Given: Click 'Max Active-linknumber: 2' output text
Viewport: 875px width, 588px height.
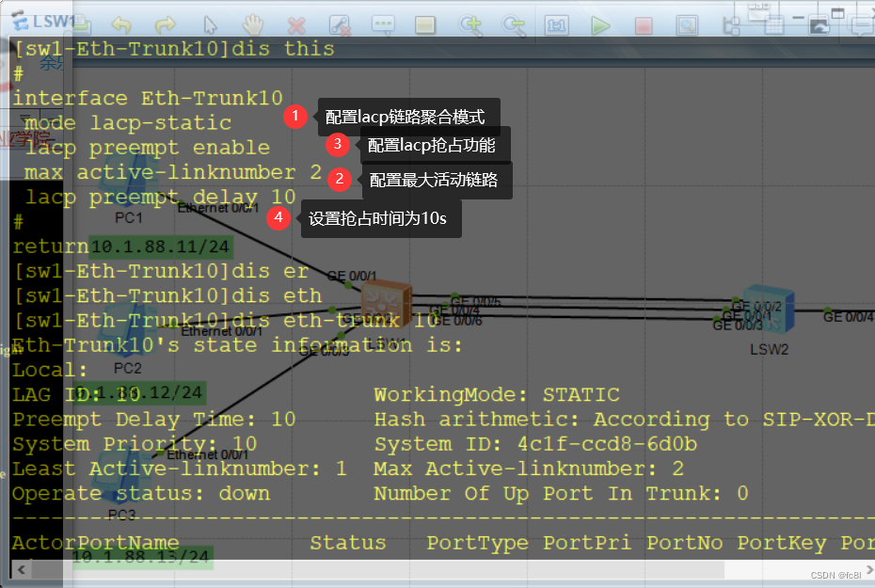Looking at the screenshot, I should click(x=529, y=469).
